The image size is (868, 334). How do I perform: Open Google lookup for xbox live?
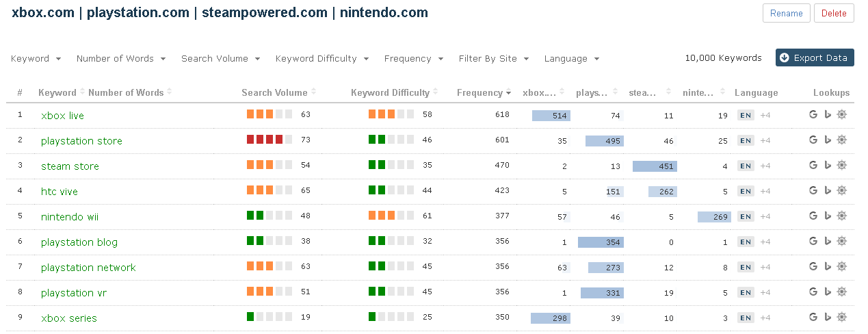tap(813, 115)
